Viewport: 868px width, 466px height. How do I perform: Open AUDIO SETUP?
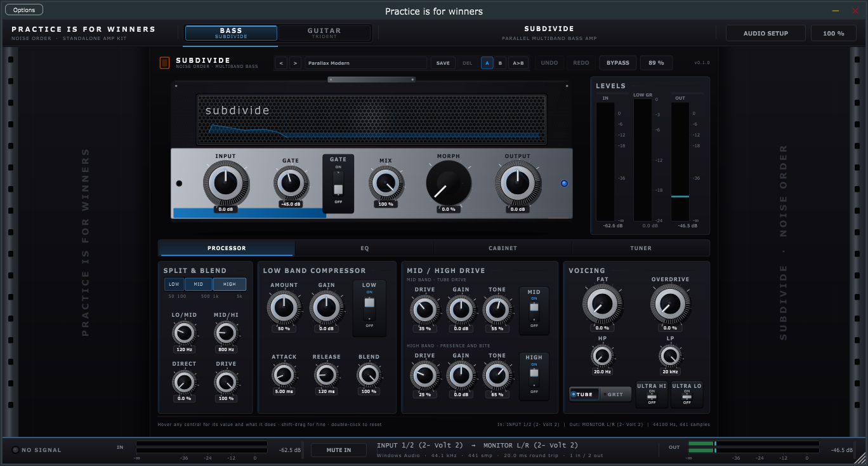766,33
